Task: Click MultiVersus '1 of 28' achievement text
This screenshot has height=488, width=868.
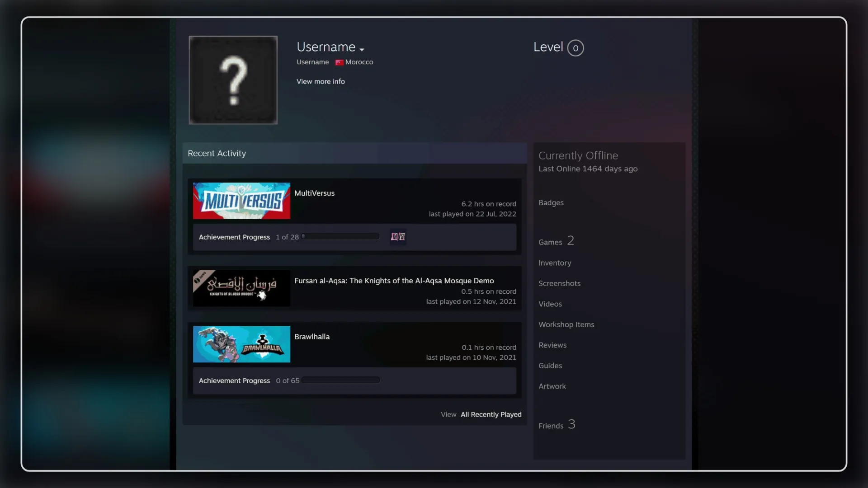Action: tap(287, 237)
